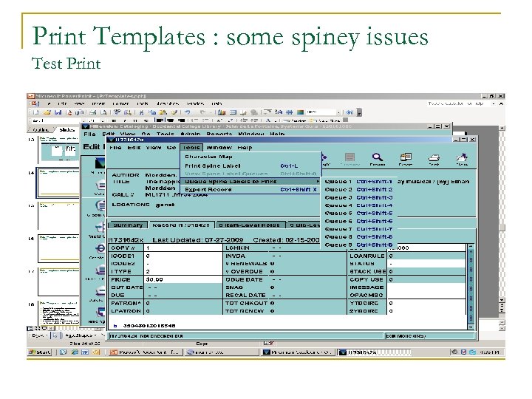Open Admin menu in Millennium Cataloging window
Image resolution: width=532 pixels, height=399 pixels.
tap(191, 134)
